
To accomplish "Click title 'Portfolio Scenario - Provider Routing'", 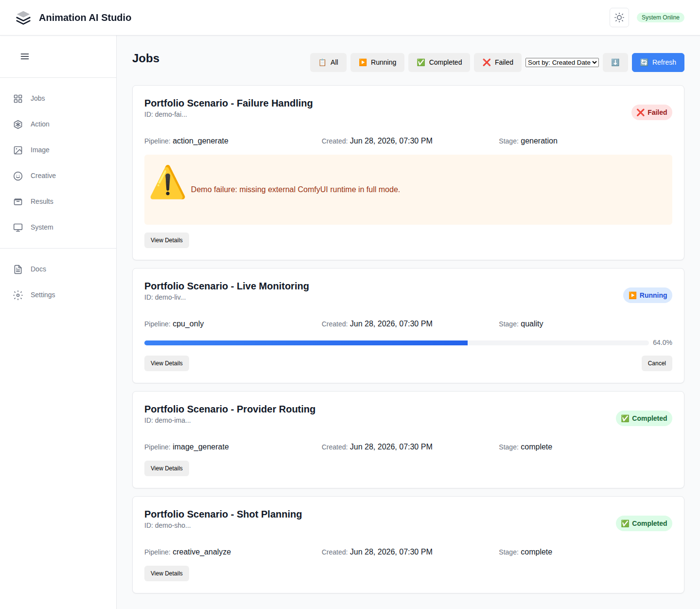I will [x=230, y=409].
